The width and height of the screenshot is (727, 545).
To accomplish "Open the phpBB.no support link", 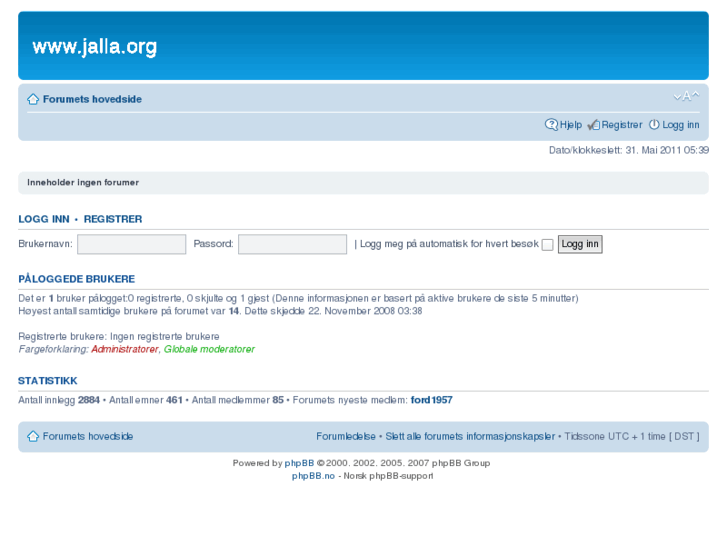I will [313, 476].
